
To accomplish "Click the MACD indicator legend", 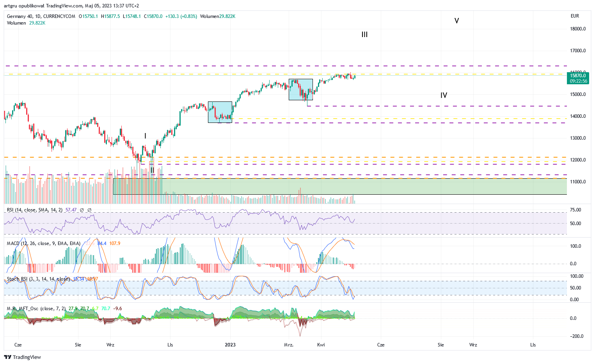I will tap(44, 243).
